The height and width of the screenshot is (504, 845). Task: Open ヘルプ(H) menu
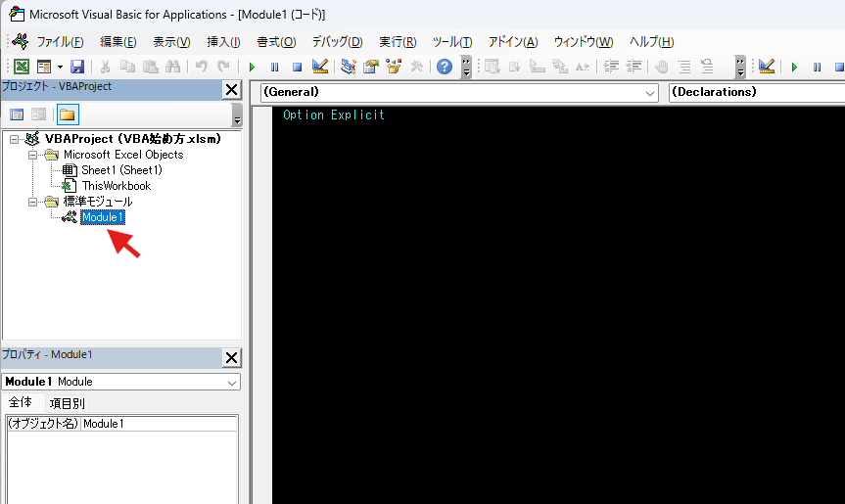tap(651, 42)
